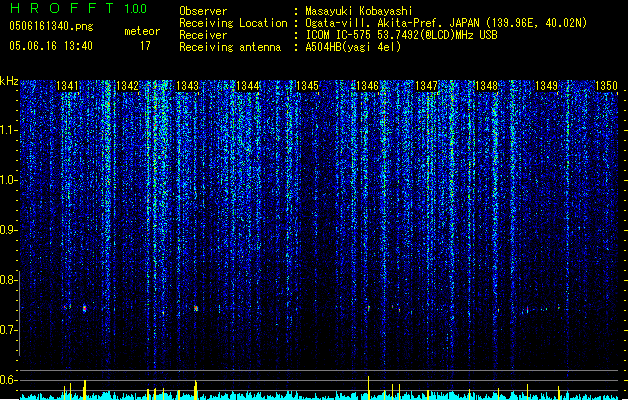Click the 1346 time marker
The image size is (629, 400).
(367, 85)
